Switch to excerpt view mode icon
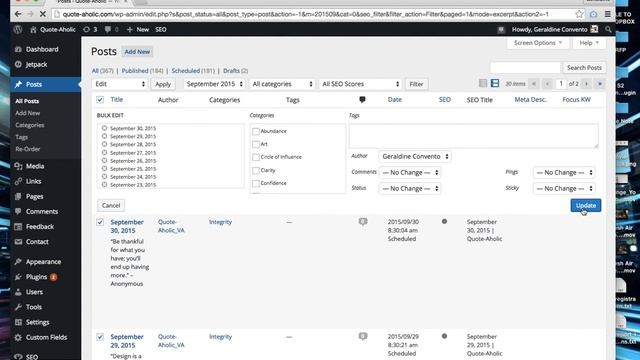This screenshot has height=360, width=640. pyautogui.click(x=495, y=83)
